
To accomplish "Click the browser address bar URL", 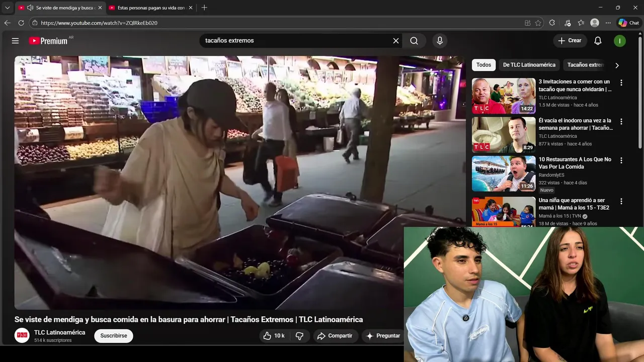I will [99, 23].
